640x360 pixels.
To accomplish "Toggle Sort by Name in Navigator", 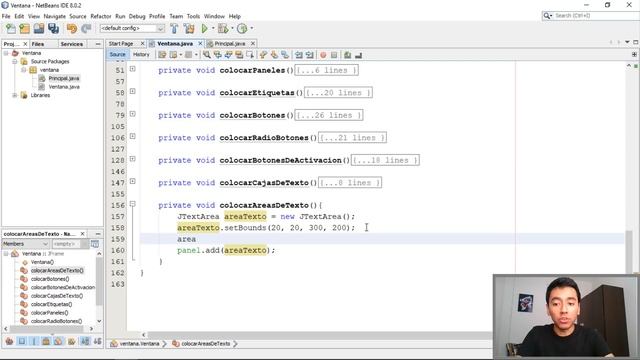I will click(x=85, y=341).
